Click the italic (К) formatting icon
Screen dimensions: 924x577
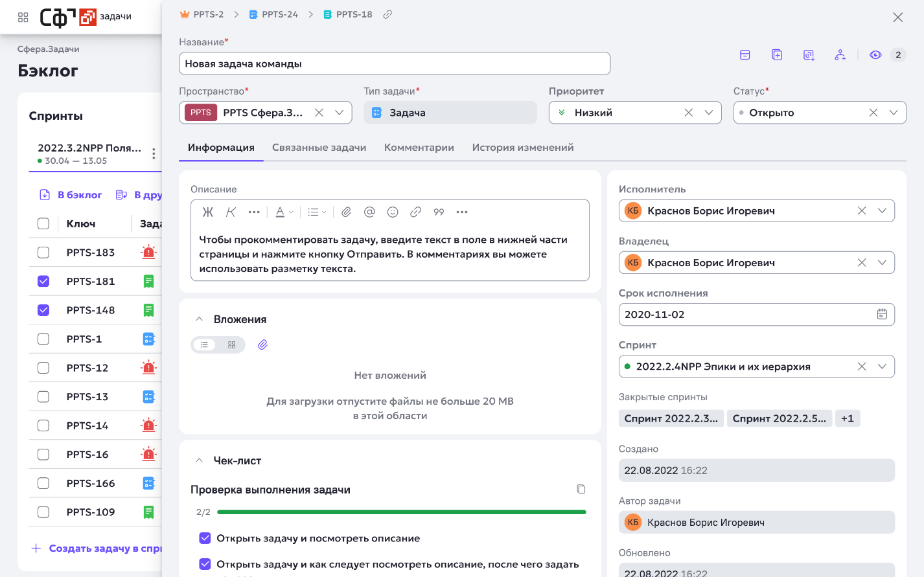pyautogui.click(x=231, y=212)
